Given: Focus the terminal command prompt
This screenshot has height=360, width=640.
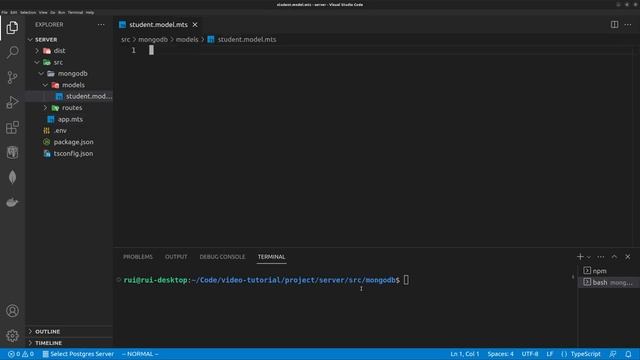Looking at the screenshot, I should pos(406,280).
